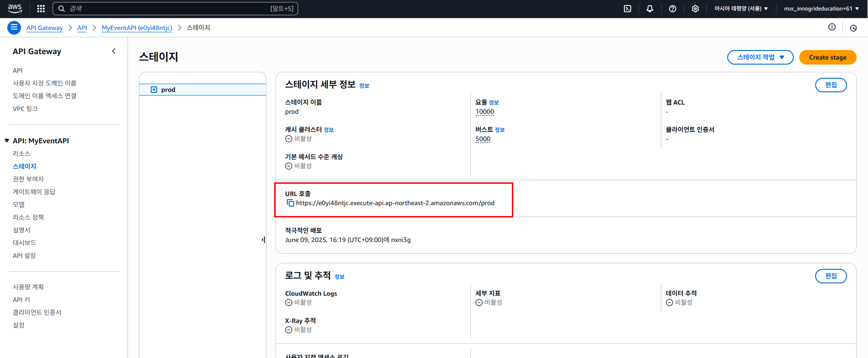Open the services grid menu icon
This screenshot has height=358, width=868.
[x=41, y=9]
